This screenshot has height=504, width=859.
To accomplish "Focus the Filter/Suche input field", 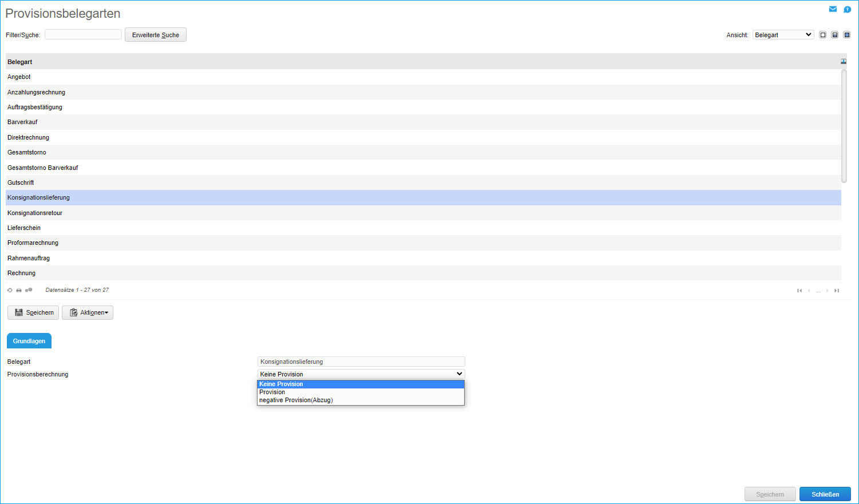I will 83,34.
